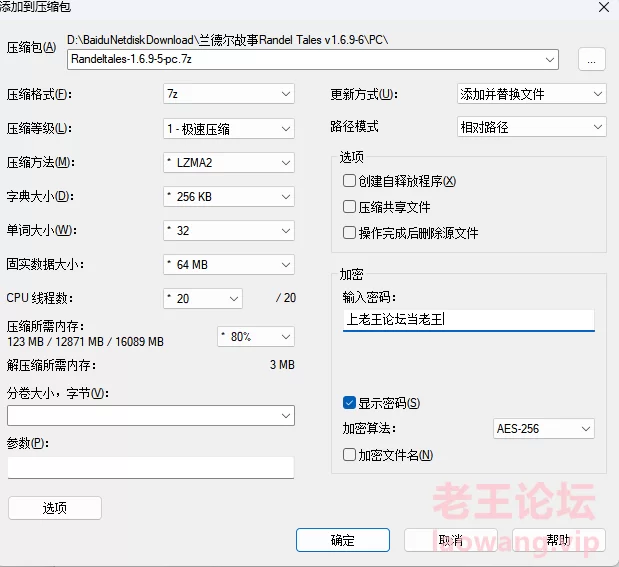Open the 压缩等级 极速压缩 dropdown

(229, 129)
